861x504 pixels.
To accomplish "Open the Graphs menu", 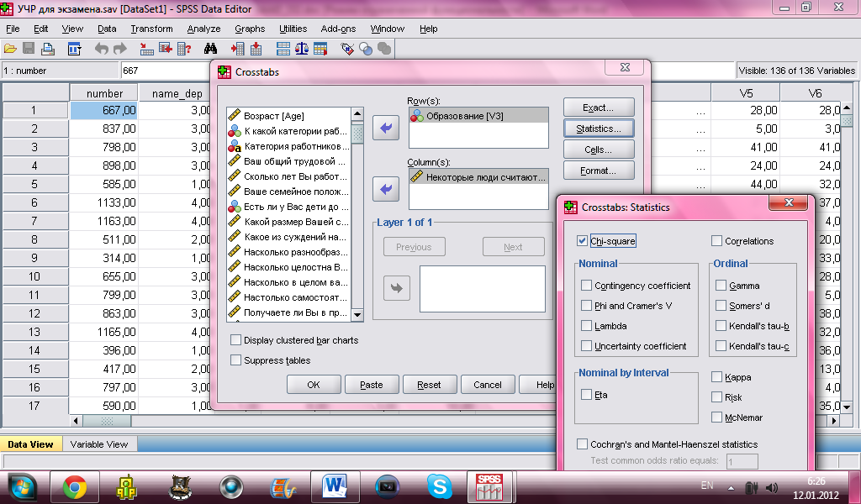I will (x=250, y=29).
